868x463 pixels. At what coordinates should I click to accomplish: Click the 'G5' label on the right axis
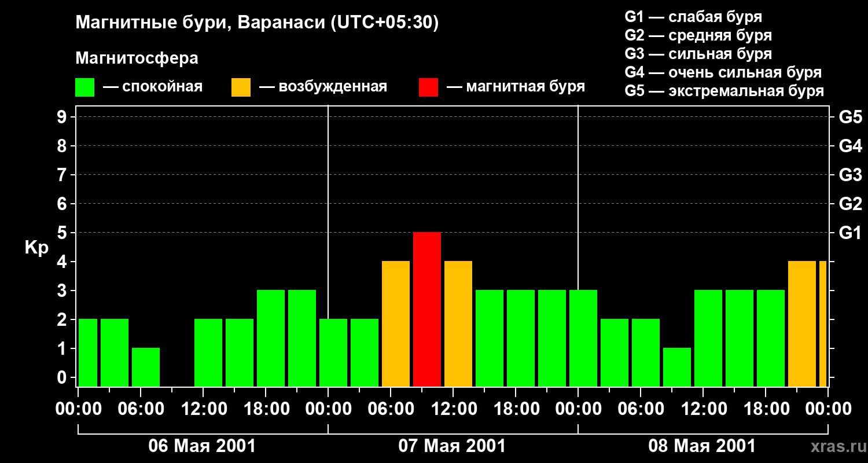point(850,117)
